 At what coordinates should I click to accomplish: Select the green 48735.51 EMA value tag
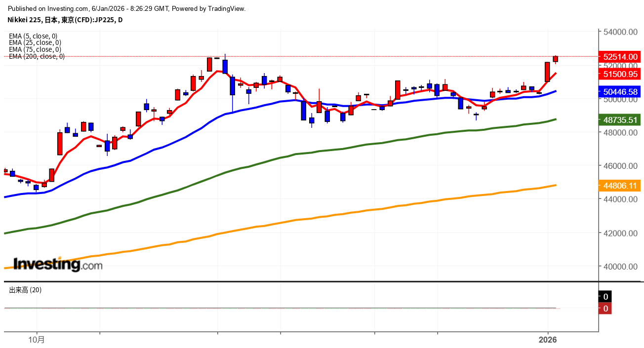click(x=620, y=119)
